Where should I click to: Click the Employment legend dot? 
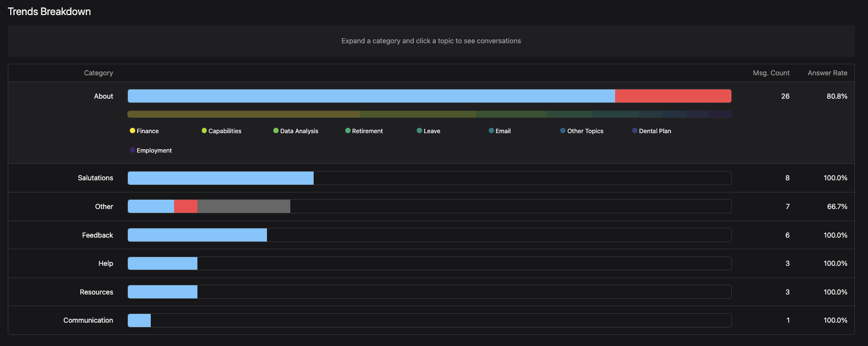[x=132, y=150]
